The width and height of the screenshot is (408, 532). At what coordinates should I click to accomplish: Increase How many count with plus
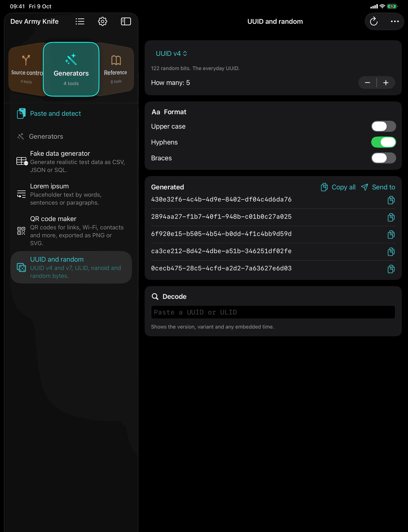[386, 83]
